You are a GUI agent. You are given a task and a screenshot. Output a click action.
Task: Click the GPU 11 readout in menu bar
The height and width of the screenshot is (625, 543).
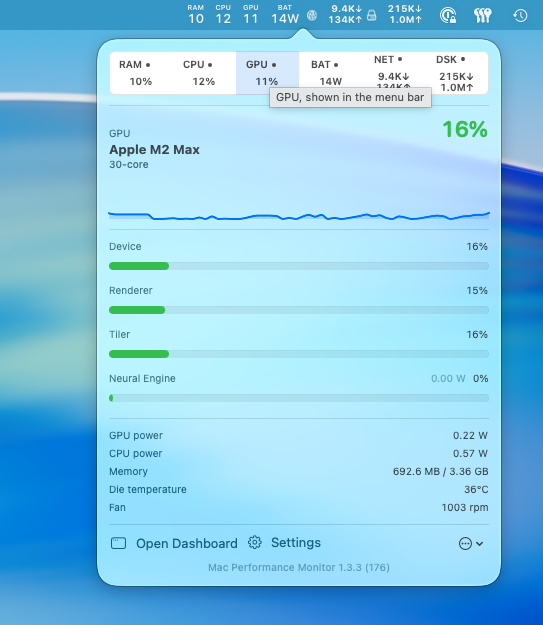(250, 15)
